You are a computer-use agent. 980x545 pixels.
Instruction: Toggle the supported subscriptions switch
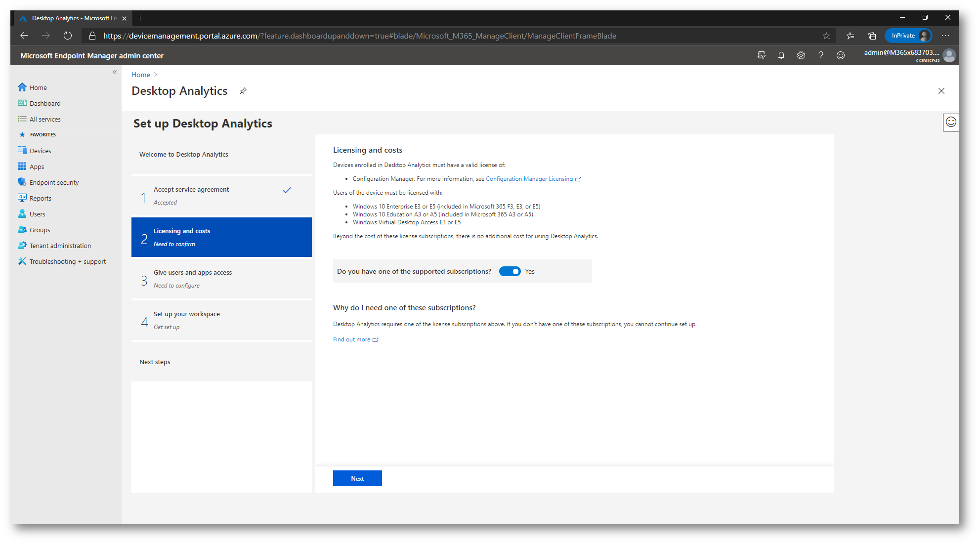coord(510,271)
